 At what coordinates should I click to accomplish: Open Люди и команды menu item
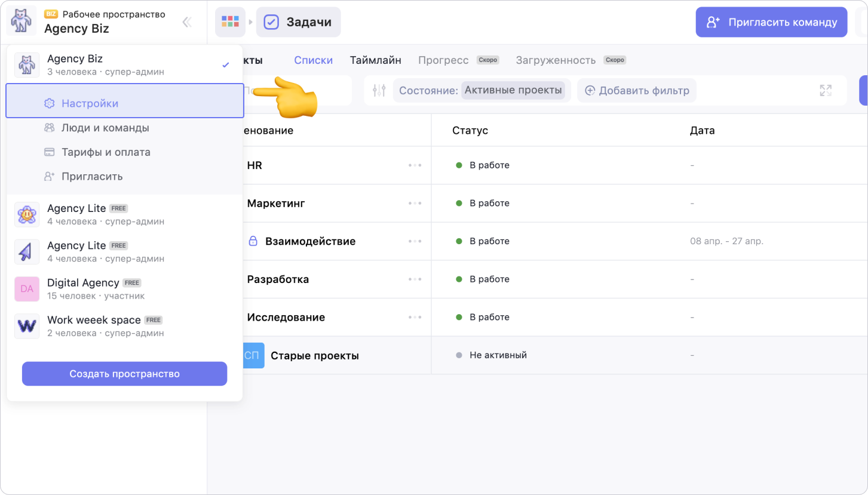(x=105, y=128)
